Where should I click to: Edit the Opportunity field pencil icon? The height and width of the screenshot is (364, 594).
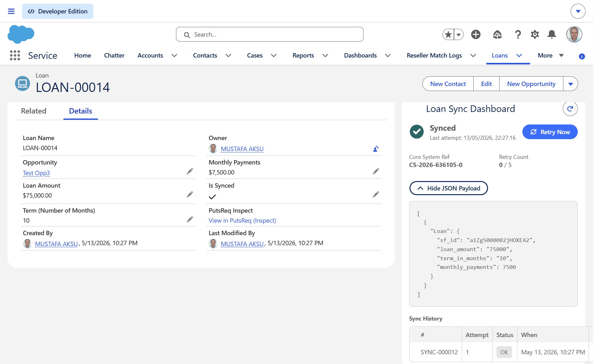click(190, 171)
